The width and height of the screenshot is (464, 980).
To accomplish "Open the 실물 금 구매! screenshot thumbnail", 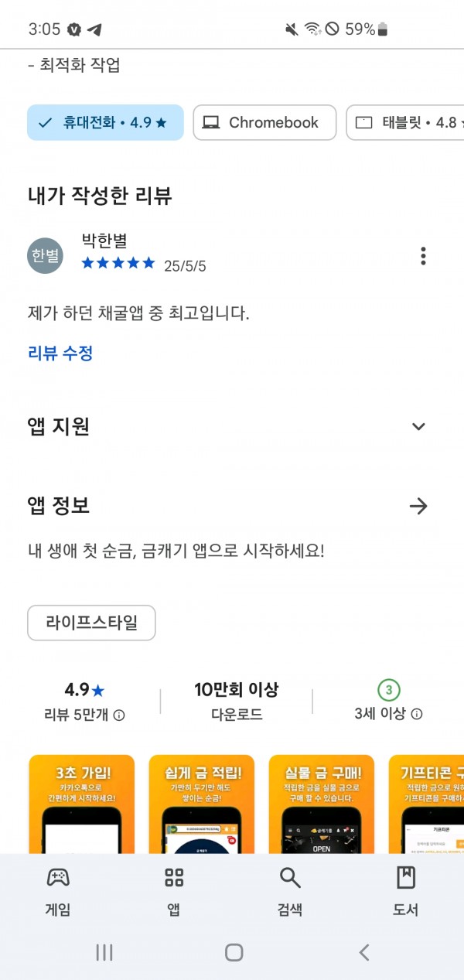I will coord(322,804).
